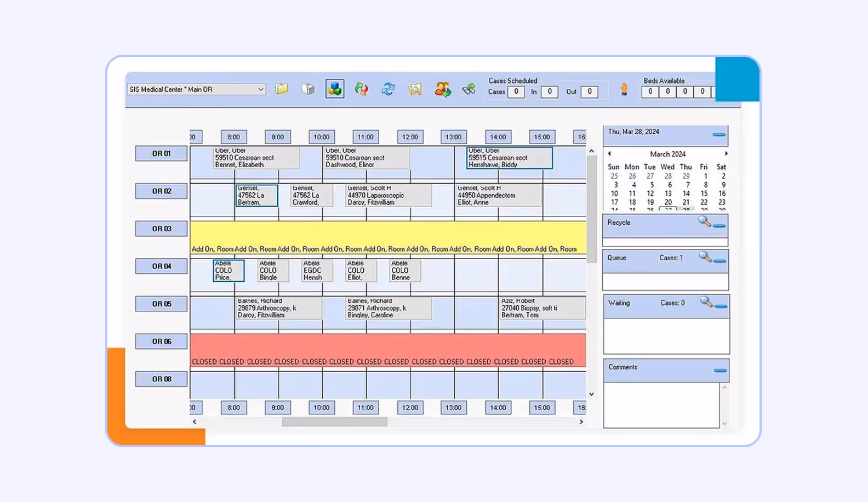Click the top 14:00 time header

click(x=498, y=137)
